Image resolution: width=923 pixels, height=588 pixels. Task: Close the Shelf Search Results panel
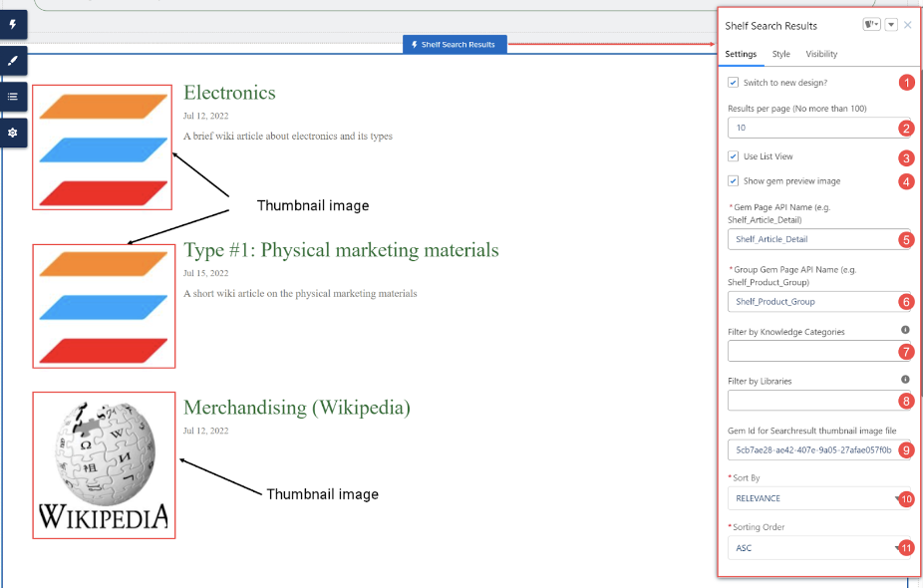908,25
